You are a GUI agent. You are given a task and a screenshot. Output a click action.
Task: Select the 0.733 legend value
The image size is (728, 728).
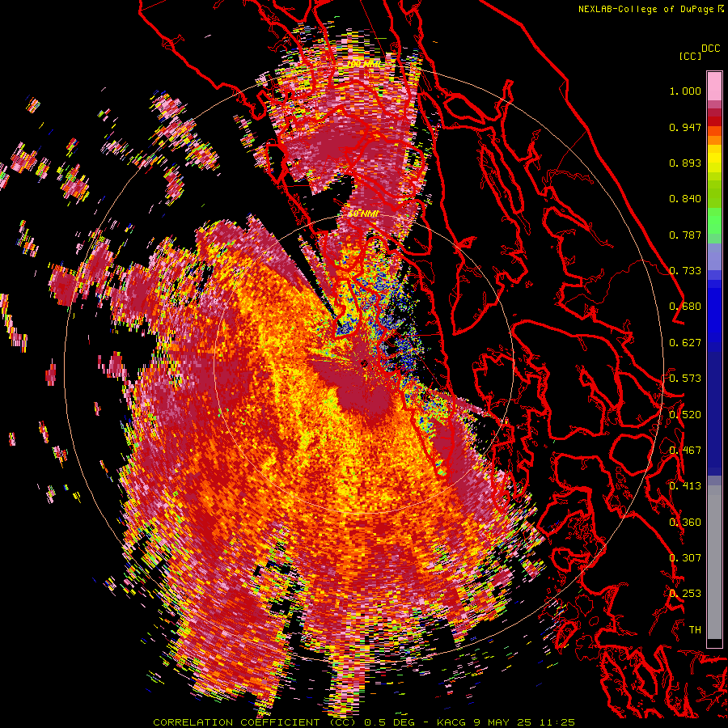[685, 271]
